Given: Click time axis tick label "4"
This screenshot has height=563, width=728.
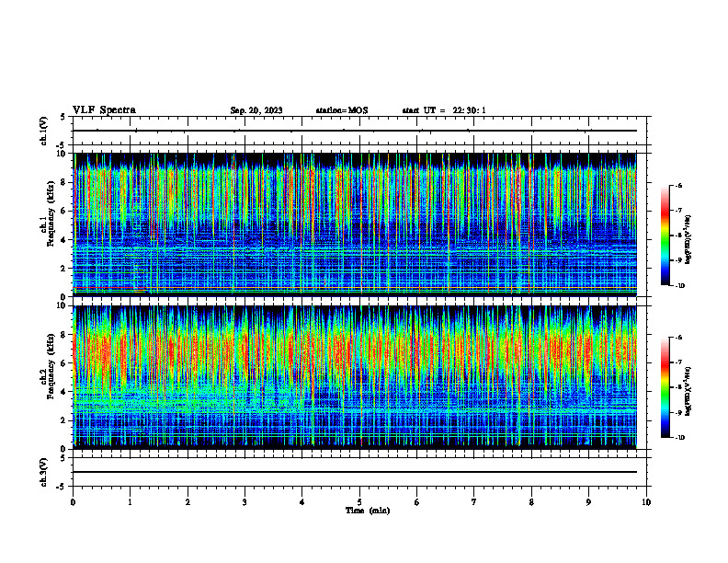Looking at the screenshot, I should (302, 502).
